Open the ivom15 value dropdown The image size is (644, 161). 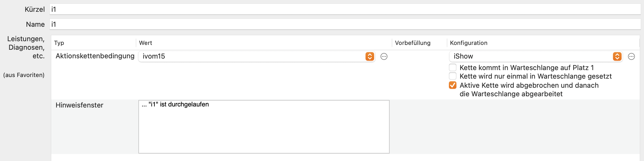click(x=257, y=56)
